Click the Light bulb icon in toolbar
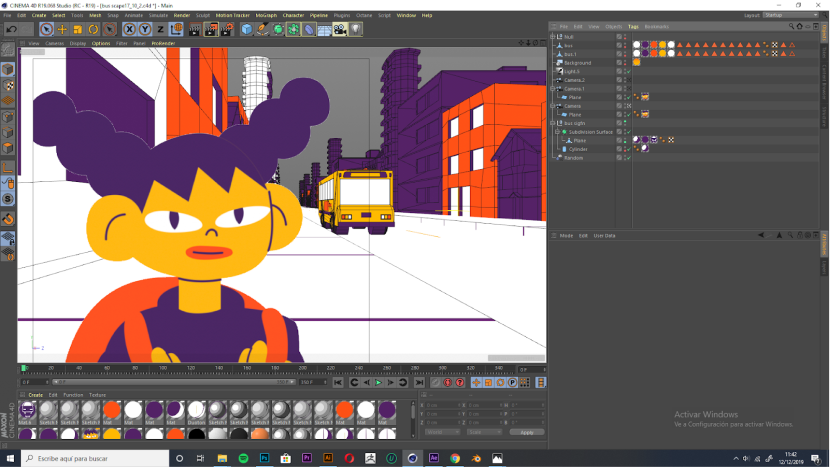This screenshot has width=830, height=467. (x=356, y=30)
